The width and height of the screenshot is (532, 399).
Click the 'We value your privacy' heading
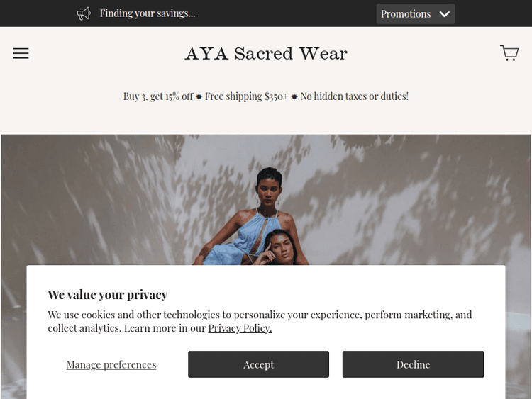107,295
